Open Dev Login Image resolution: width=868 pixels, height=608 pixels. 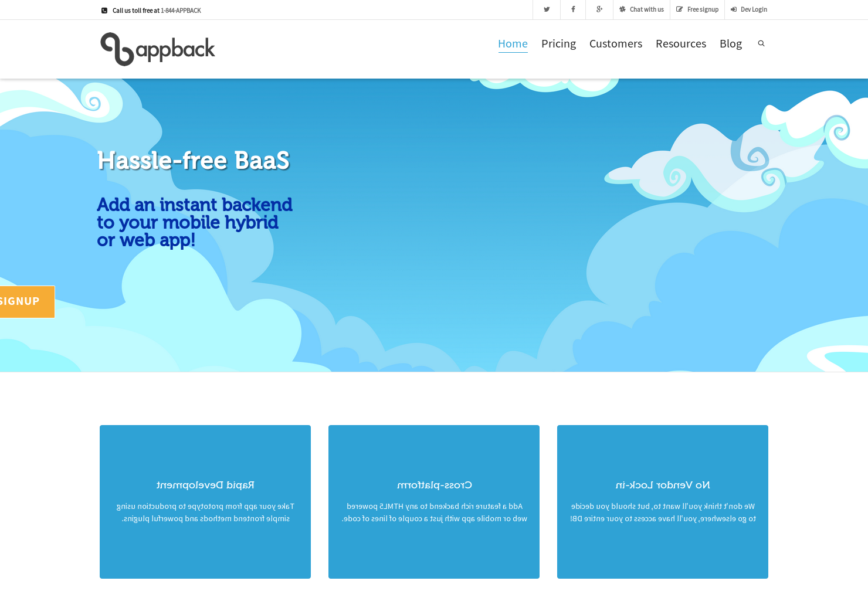point(752,9)
